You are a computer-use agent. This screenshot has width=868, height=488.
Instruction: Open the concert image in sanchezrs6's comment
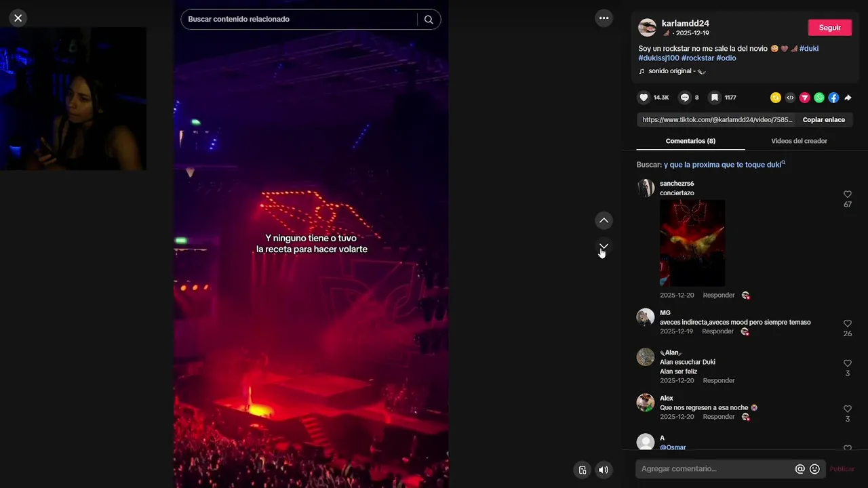(x=692, y=243)
